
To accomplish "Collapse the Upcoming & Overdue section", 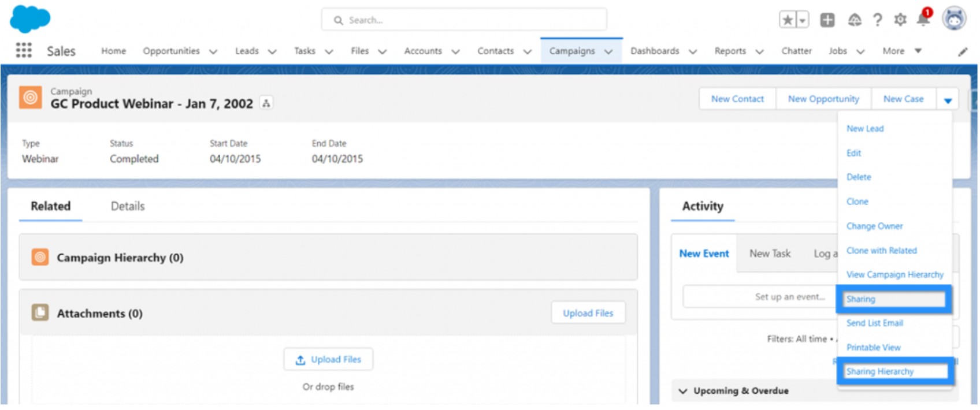I will point(683,391).
